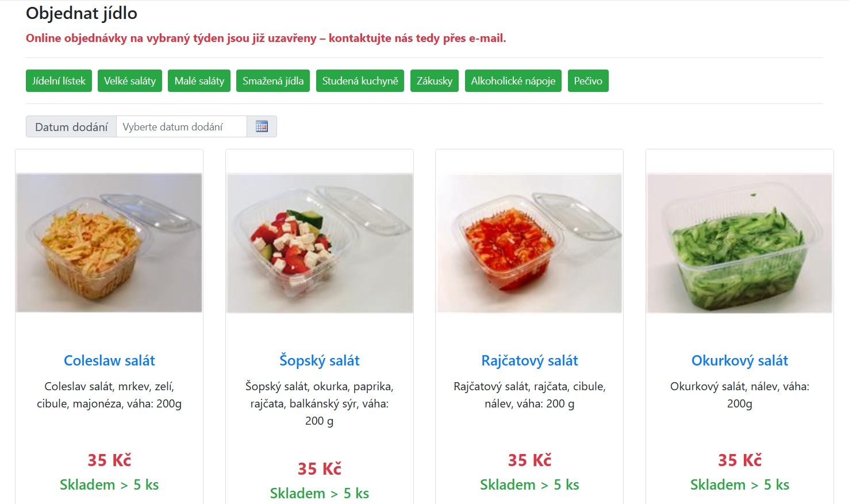This screenshot has height=504, width=849.
Task: Browse the Alkoholické nápoje category
Action: (513, 80)
